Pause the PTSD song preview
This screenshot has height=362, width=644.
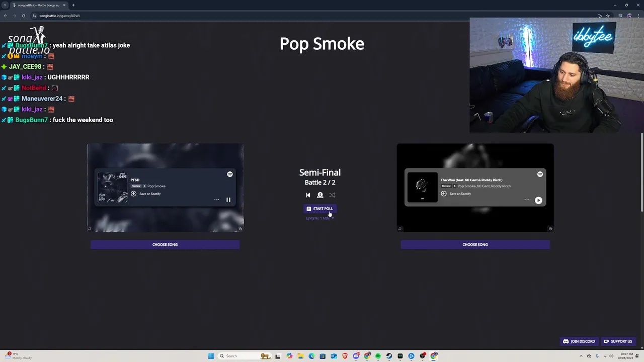click(228, 200)
